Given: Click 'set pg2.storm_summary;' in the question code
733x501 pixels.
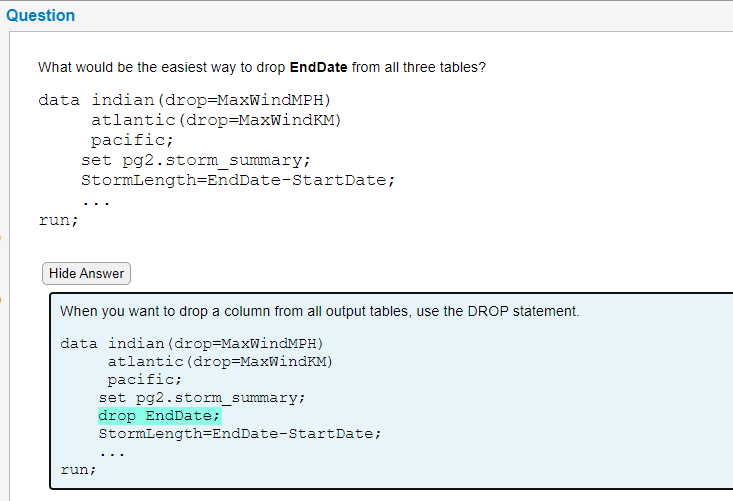Looking at the screenshot, I should click(x=196, y=160).
